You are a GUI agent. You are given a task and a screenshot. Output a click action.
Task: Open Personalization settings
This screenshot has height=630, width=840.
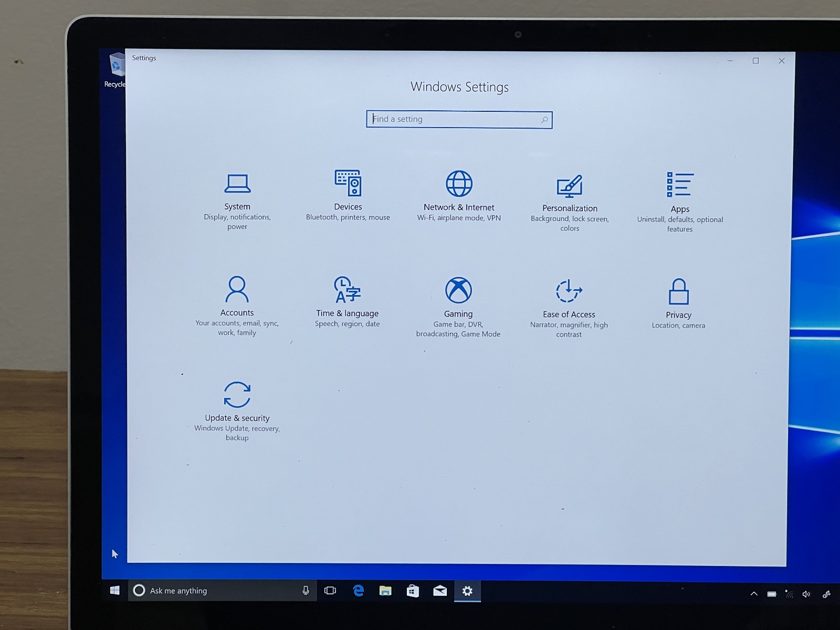tap(570, 203)
